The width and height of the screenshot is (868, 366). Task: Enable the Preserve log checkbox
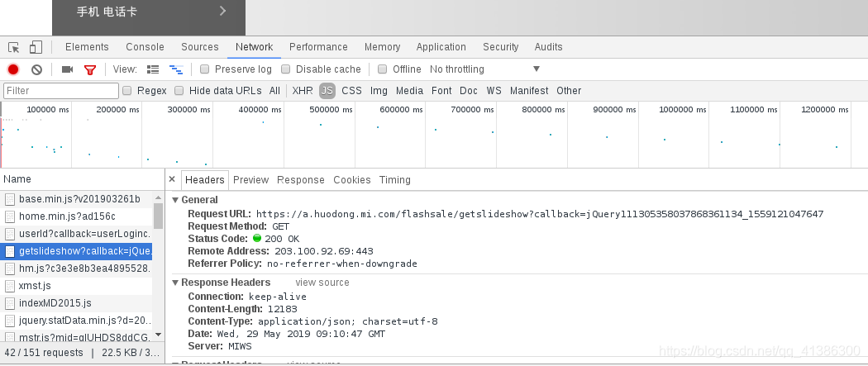pos(205,69)
